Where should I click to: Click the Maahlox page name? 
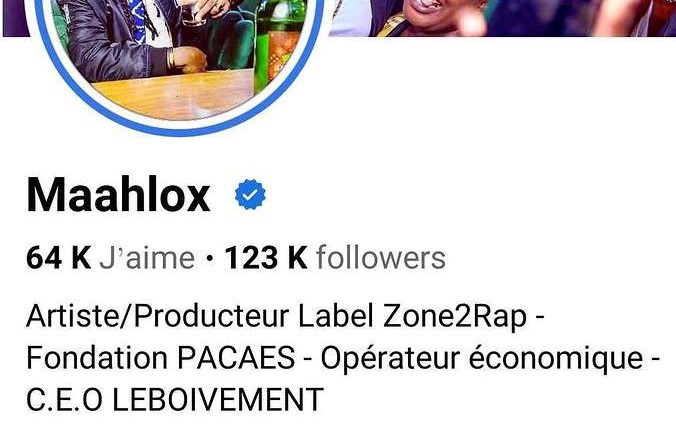pyautogui.click(x=119, y=195)
